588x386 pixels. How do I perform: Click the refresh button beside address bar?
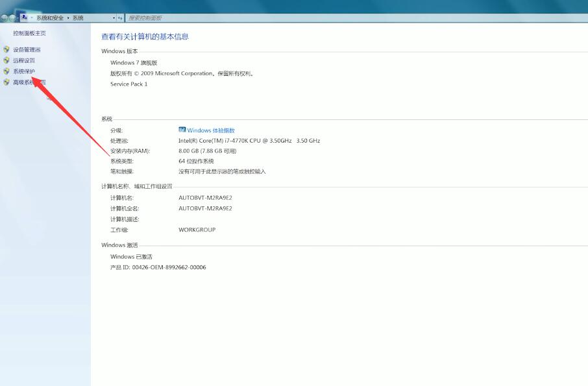coord(120,18)
